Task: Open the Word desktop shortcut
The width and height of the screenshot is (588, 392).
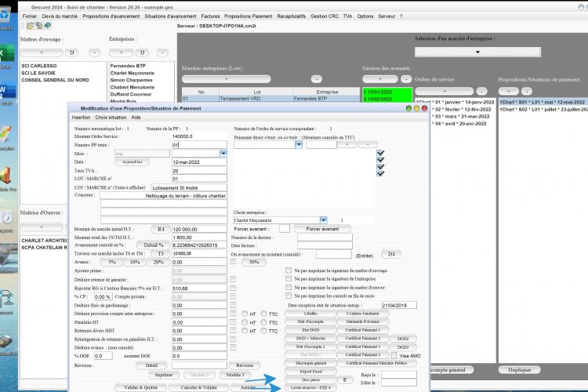Action: coord(6,90)
